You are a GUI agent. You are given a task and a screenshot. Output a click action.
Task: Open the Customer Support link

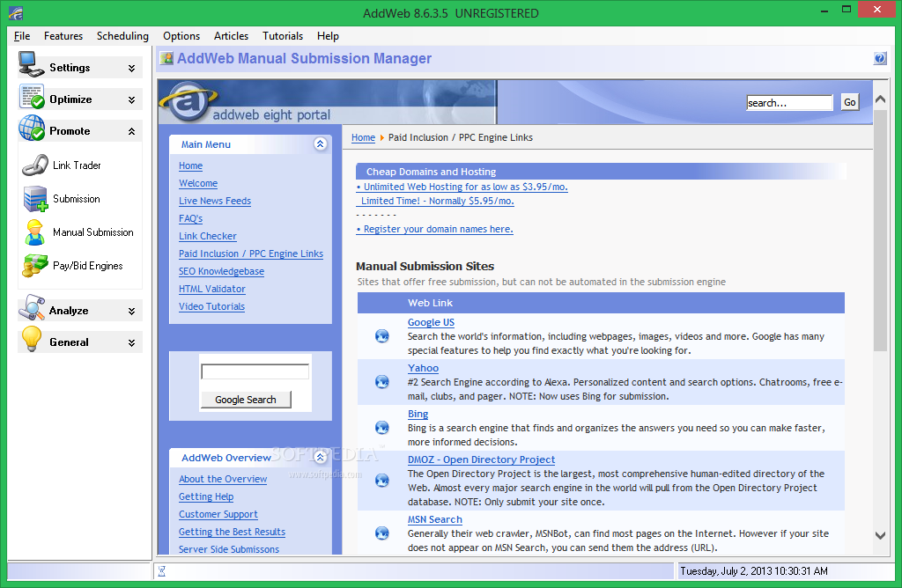click(218, 514)
